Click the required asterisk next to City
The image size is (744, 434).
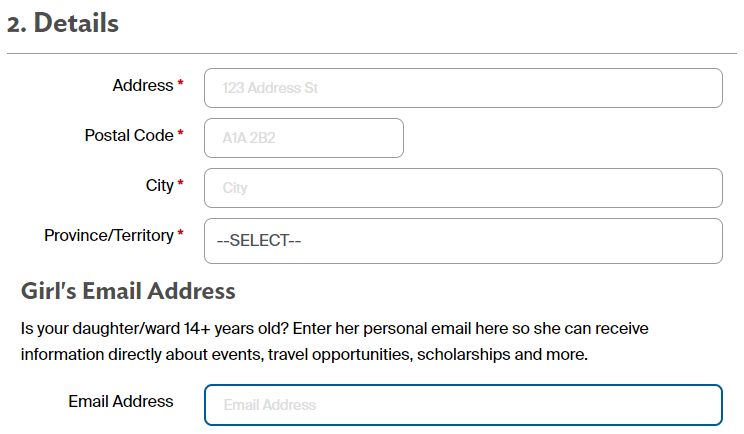(181, 185)
